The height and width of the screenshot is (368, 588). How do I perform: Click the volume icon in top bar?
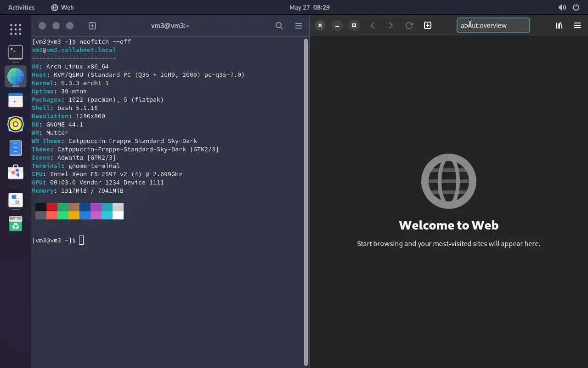pyautogui.click(x=562, y=7)
